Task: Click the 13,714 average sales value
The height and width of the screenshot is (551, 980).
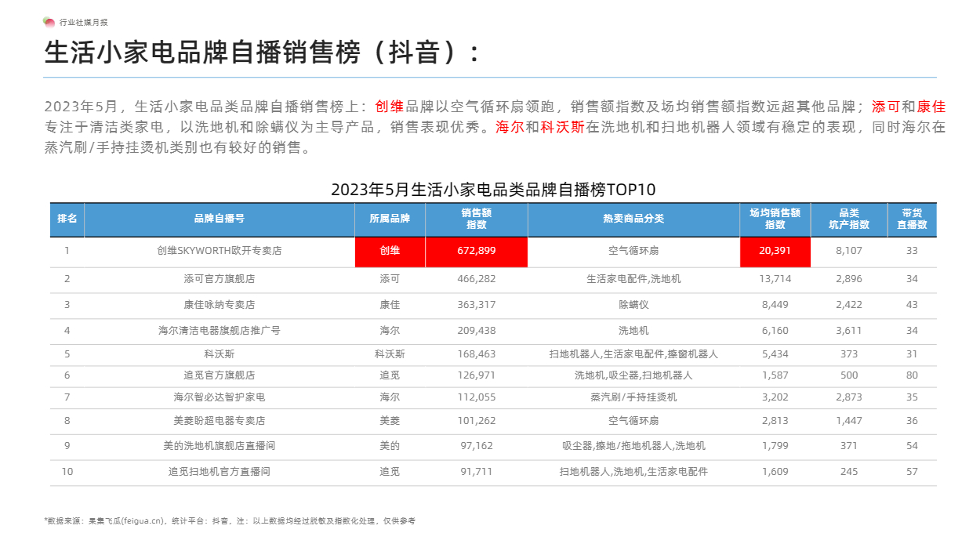Action: pos(775,279)
